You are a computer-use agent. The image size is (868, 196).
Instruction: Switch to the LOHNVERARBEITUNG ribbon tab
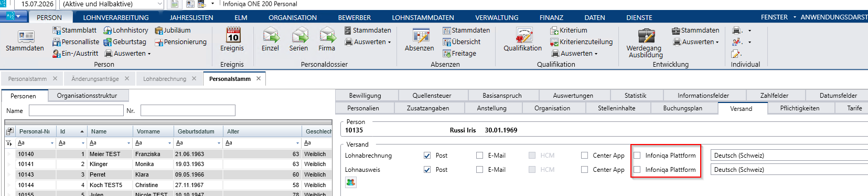(116, 17)
